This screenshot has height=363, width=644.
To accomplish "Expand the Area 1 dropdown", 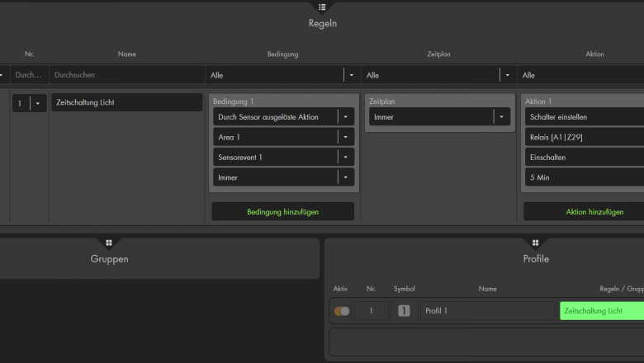I will pyautogui.click(x=346, y=137).
